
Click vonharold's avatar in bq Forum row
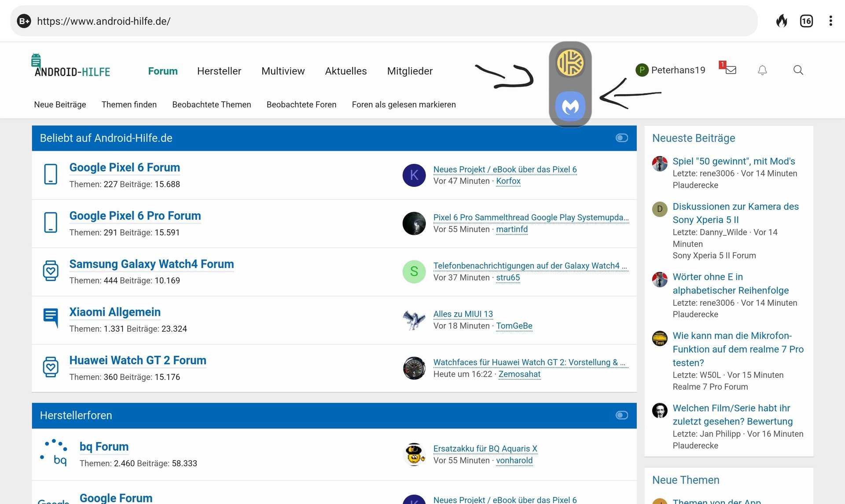tap(414, 454)
